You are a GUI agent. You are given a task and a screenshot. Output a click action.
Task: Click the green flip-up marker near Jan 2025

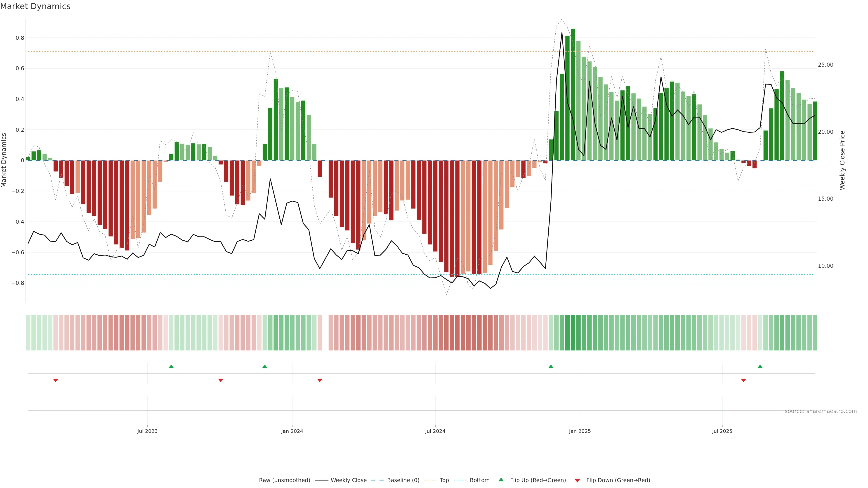(x=551, y=366)
